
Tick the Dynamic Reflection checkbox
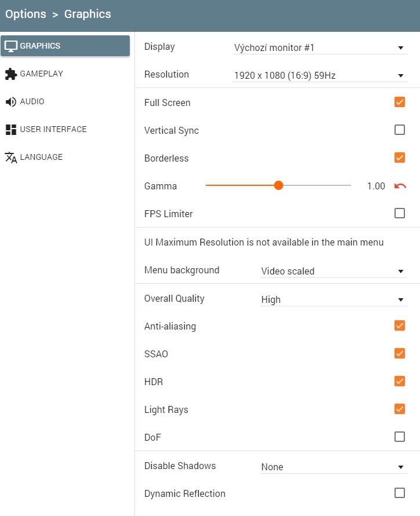400,493
